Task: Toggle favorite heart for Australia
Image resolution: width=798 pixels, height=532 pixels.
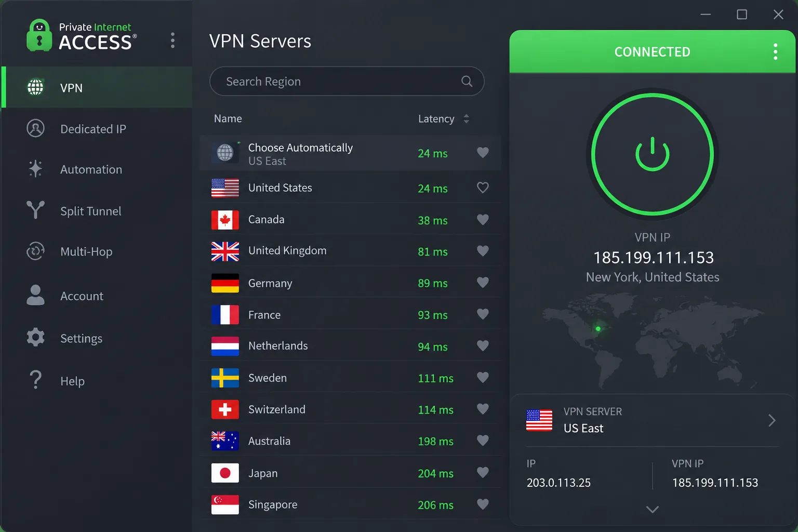Action: tap(483, 440)
